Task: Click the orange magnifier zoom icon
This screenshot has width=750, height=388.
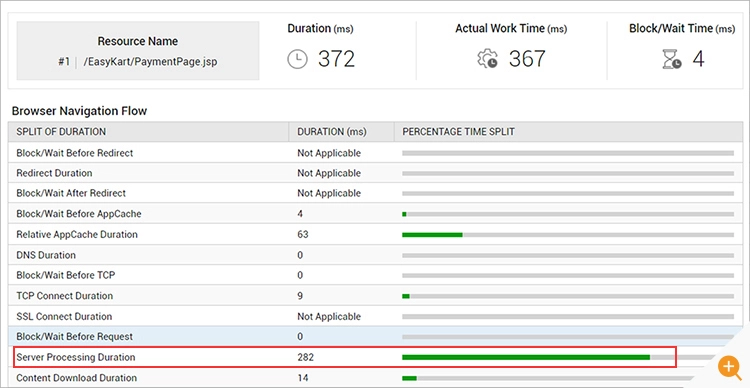Action: coord(729,367)
